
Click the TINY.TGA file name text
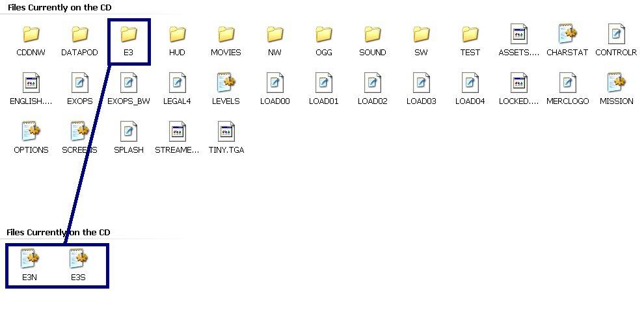point(226,150)
